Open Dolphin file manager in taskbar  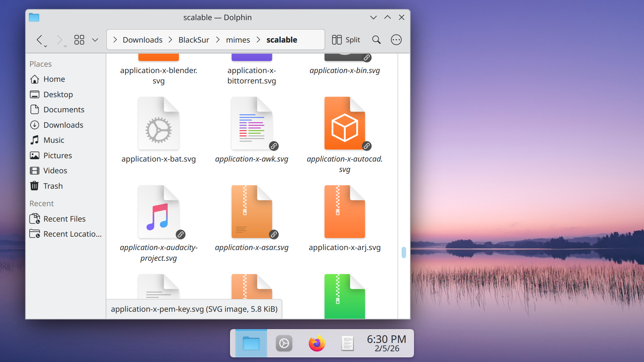pyautogui.click(x=251, y=344)
